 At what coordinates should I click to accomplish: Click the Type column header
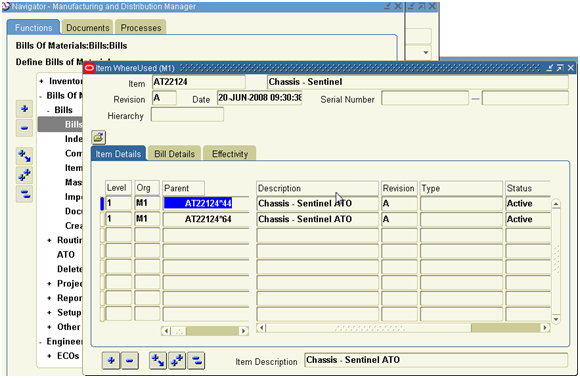pos(462,188)
